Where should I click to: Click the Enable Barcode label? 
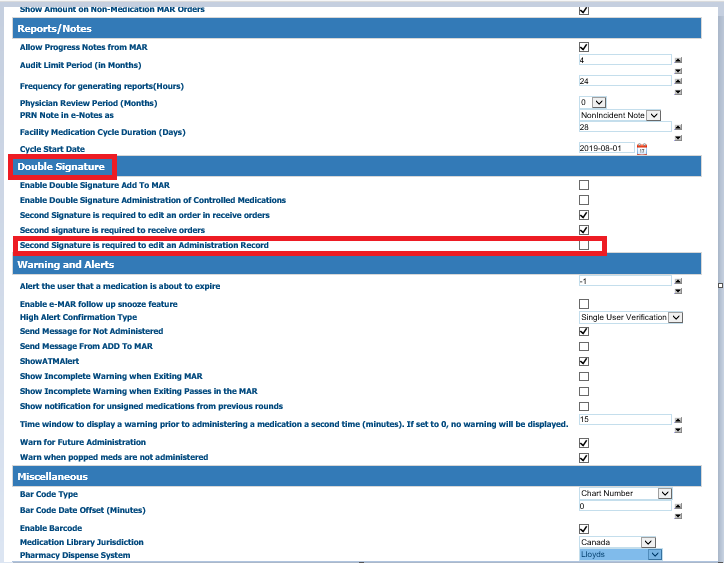(x=51, y=528)
